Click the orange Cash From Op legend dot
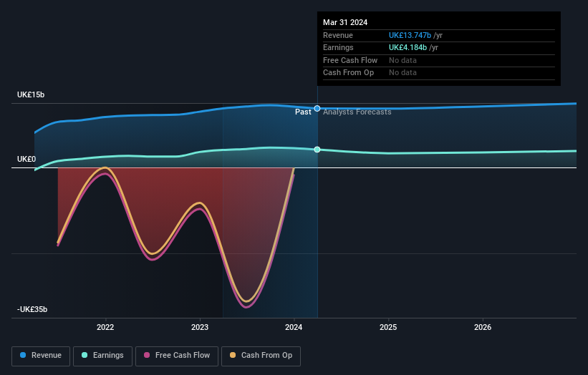The width and height of the screenshot is (588, 375). coord(233,355)
